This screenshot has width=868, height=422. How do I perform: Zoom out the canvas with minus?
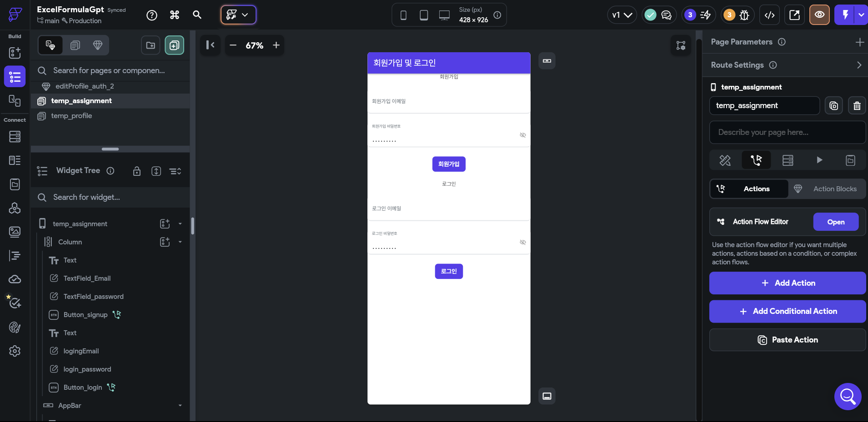233,45
